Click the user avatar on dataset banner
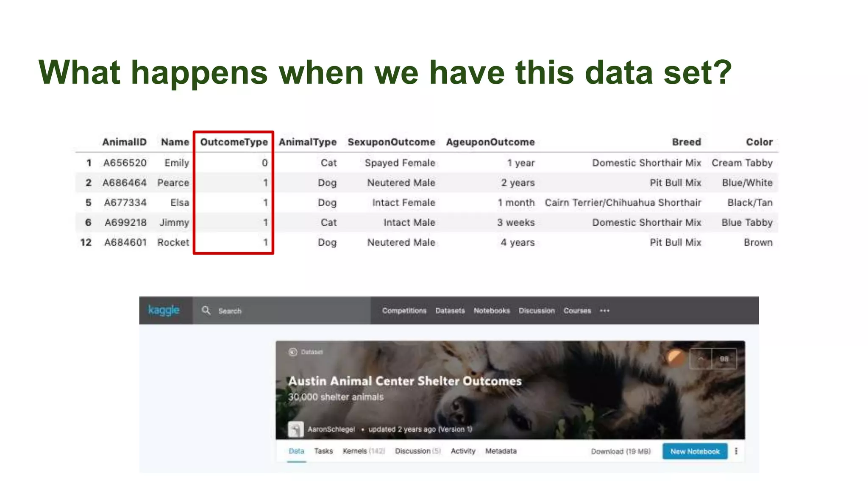This screenshot has width=868, height=488. (x=676, y=358)
